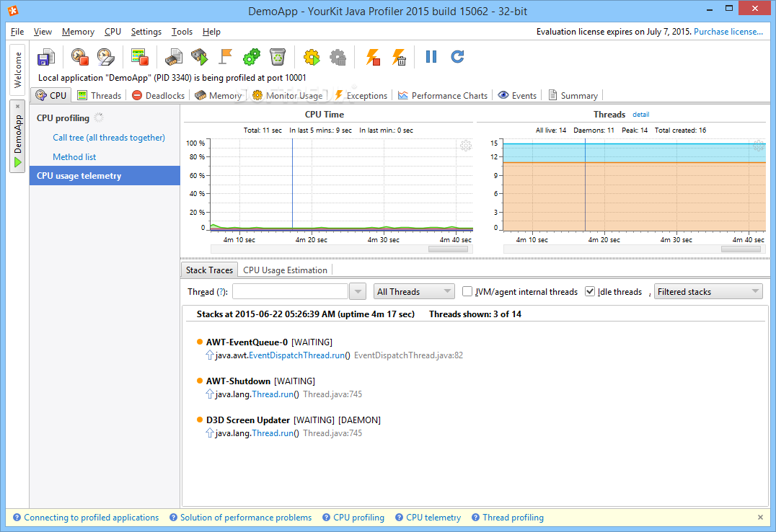776x532 pixels.
Task: Open the Settings menu
Action: pyautogui.click(x=146, y=32)
